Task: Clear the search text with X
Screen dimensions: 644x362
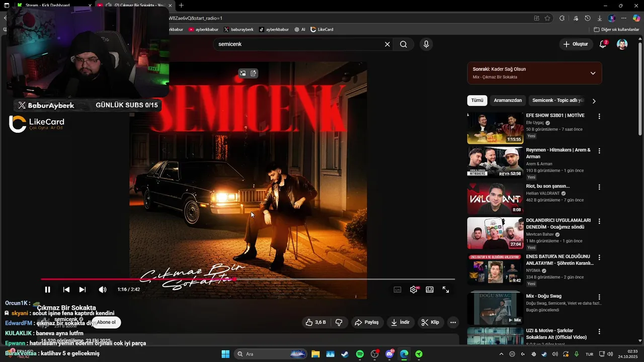Action: tap(387, 44)
